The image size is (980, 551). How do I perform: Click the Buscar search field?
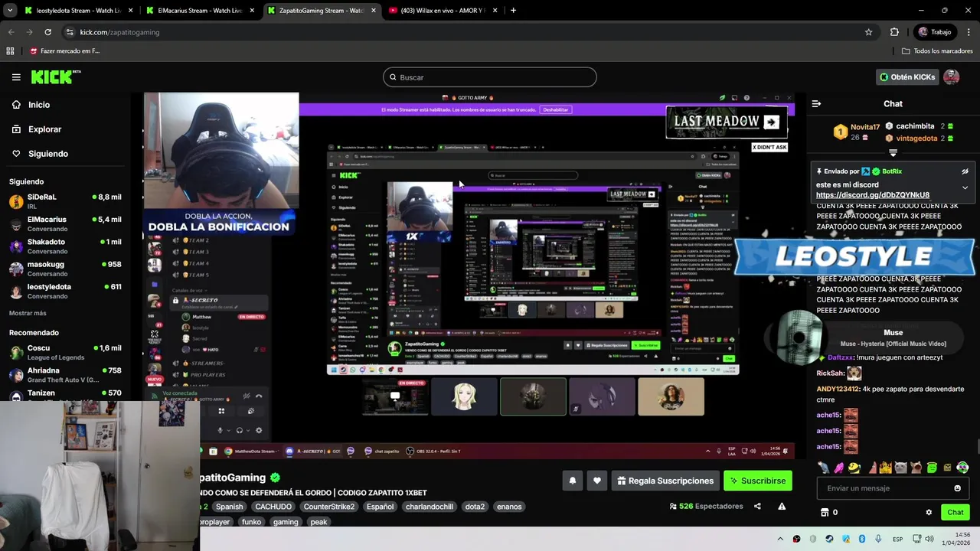point(490,77)
